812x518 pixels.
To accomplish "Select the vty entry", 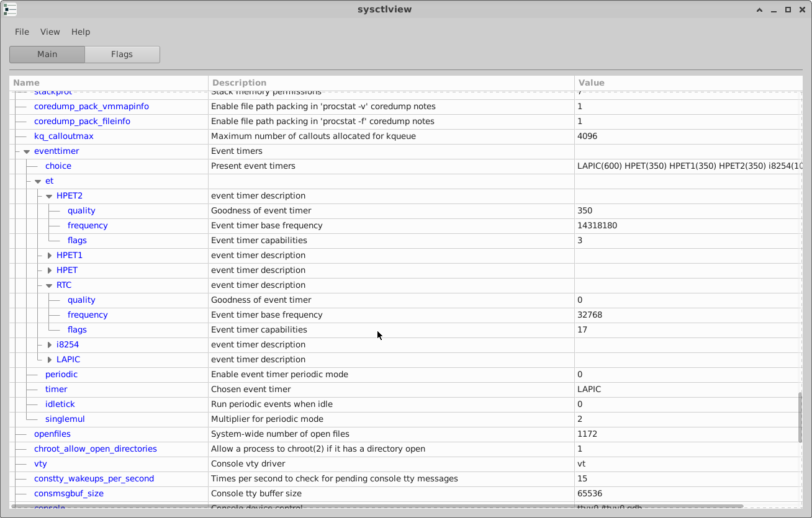I will point(40,464).
